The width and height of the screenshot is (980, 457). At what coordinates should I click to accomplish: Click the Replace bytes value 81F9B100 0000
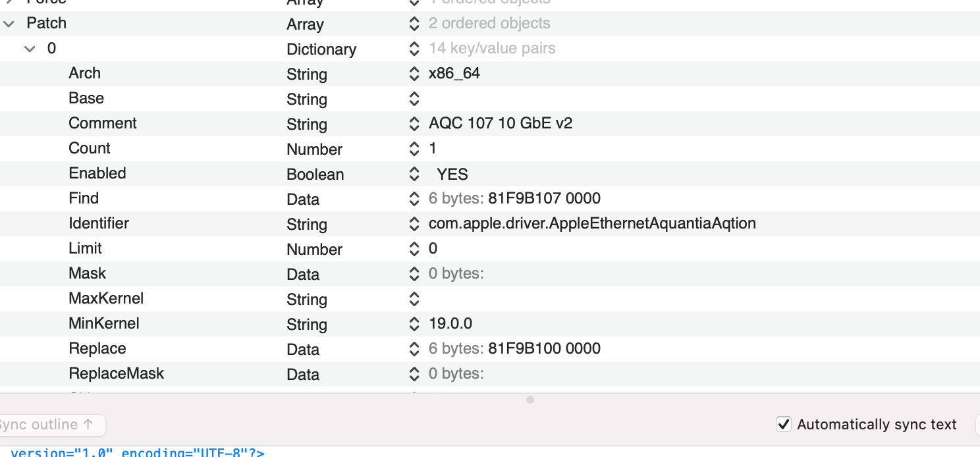point(544,348)
